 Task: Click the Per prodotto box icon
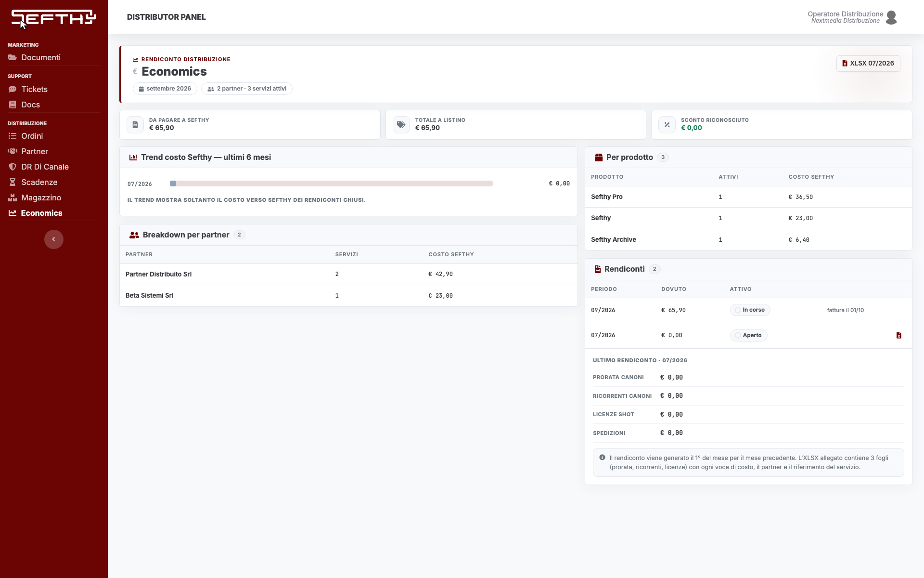[x=599, y=158]
